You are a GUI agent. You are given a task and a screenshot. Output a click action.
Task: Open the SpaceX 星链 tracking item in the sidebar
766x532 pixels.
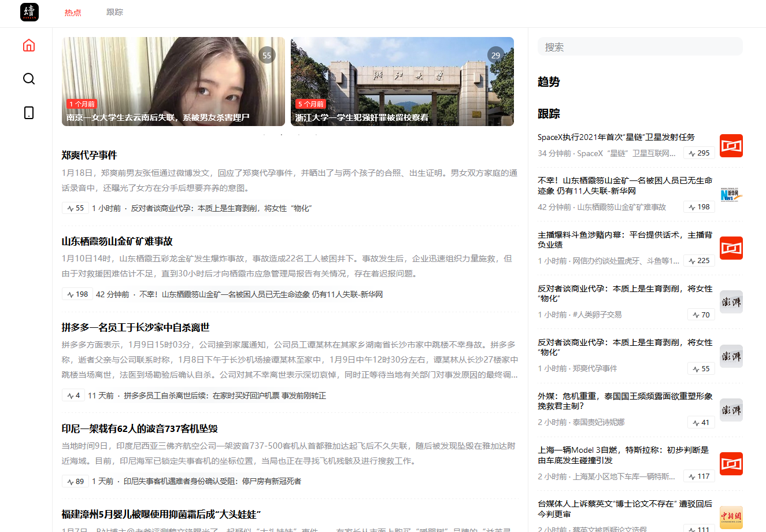click(616, 137)
